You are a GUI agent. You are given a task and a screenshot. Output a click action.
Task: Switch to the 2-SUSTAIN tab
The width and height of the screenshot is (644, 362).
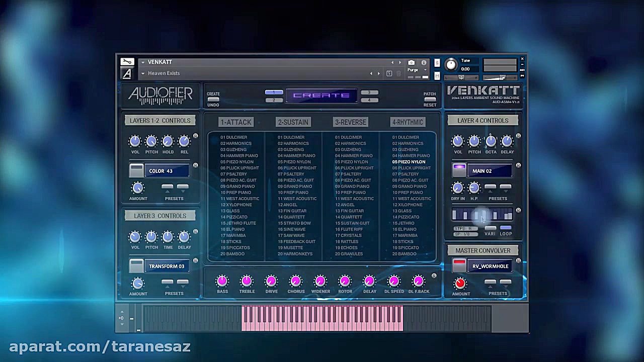(293, 122)
